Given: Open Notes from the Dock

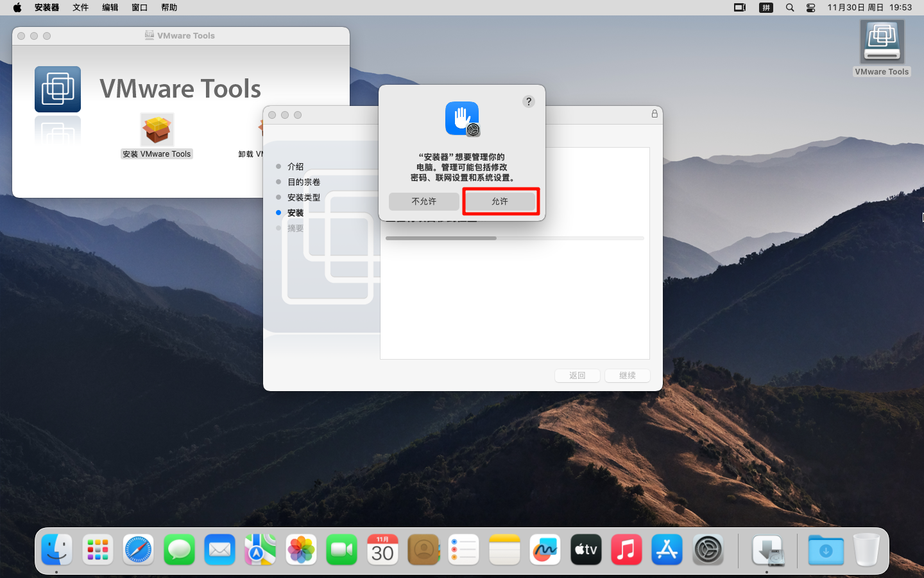Looking at the screenshot, I should click(504, 550).
